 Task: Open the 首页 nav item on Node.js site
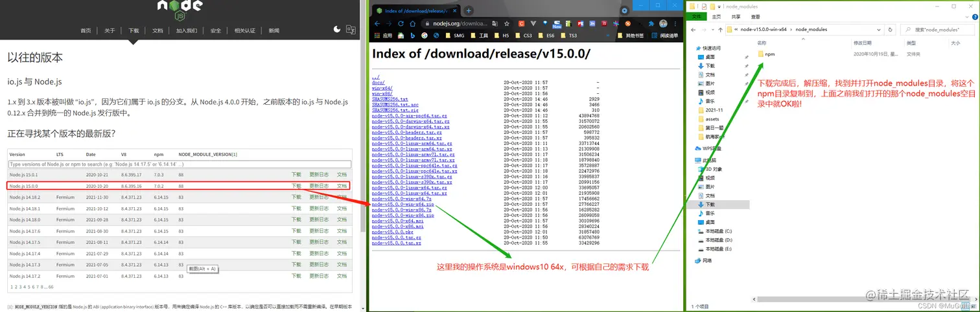click(x=86, y=30)
